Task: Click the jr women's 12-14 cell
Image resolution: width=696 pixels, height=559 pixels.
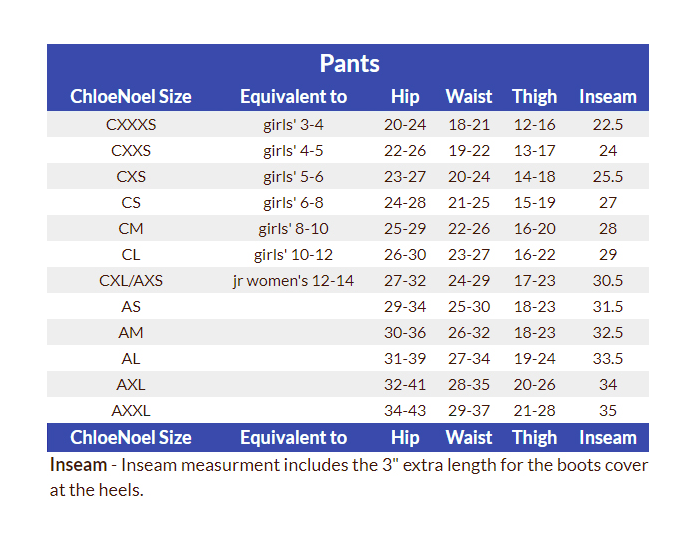Action: click(293, 281)
